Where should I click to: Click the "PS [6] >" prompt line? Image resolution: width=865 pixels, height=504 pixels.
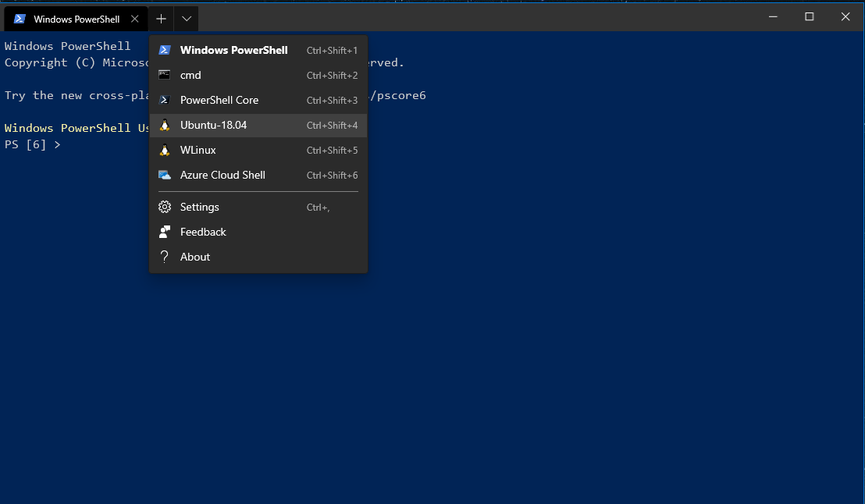coord(33,144)
